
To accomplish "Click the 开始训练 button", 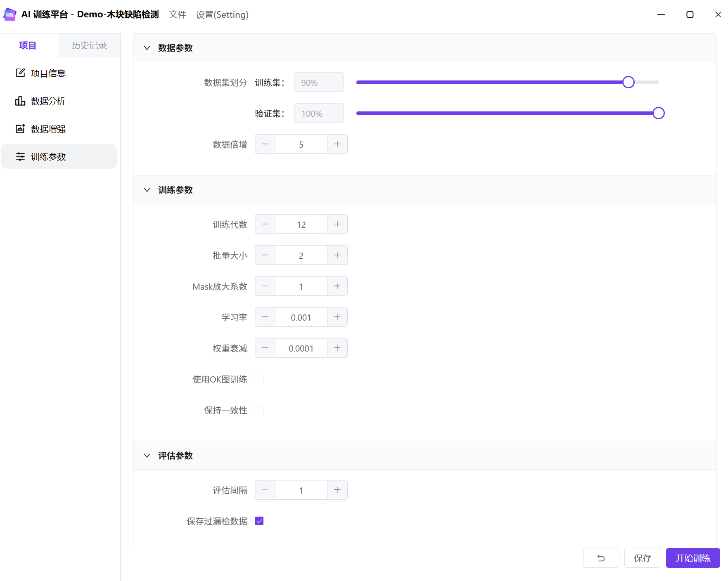I will (692, 558).
